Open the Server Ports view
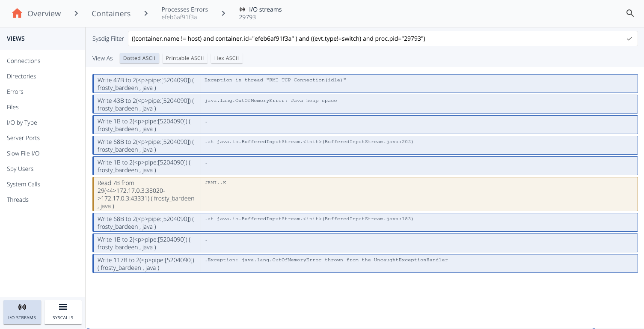 pos(23,138)
